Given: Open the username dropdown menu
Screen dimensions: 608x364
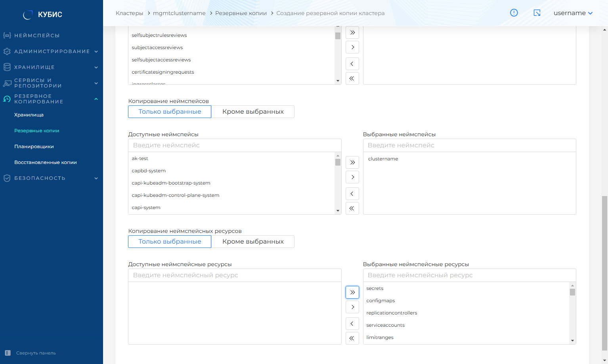Looking at the screenshot, I should coord(573,13).
